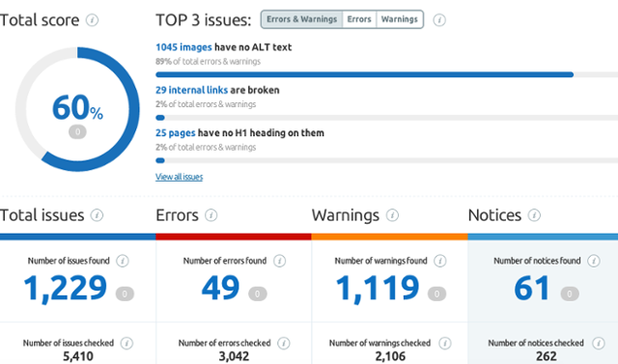Open TOP 3 issues info icon
This screenshot has height=364, width=618.
coord(439,19)
